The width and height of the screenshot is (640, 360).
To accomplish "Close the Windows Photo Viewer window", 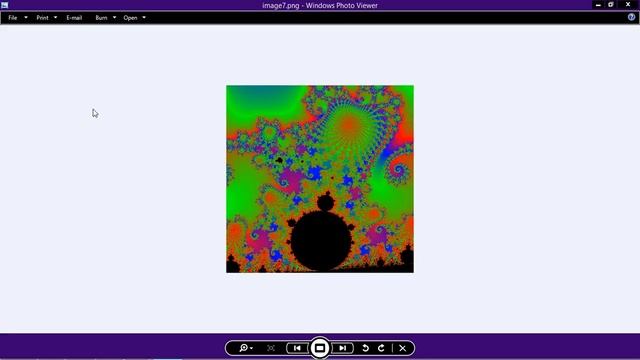I will [628, 5].
